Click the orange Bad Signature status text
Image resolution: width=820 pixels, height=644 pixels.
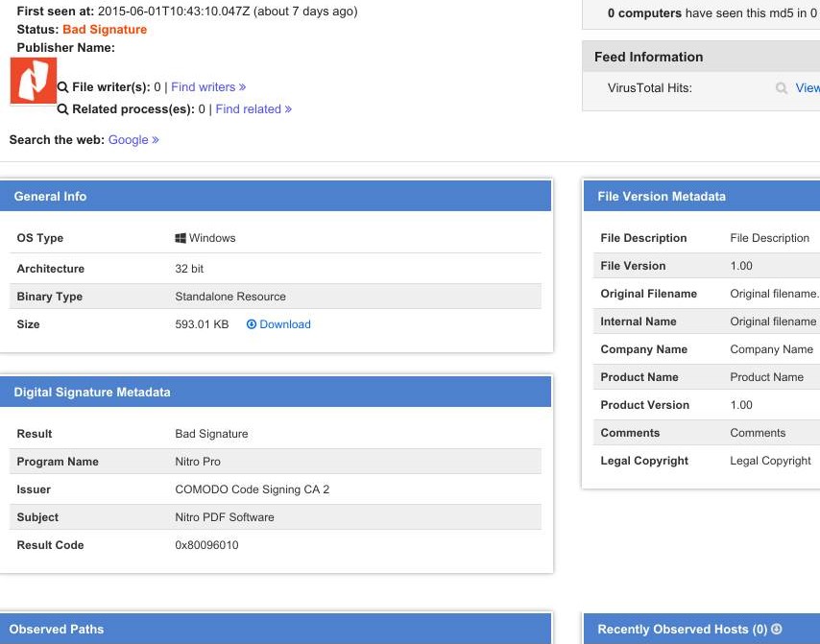click(105, 30)
